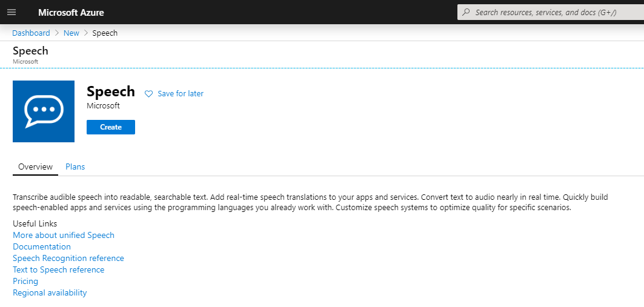Click the search magnifier icon
Viewport: 644px width, 307px height.
tap(466, 12)
